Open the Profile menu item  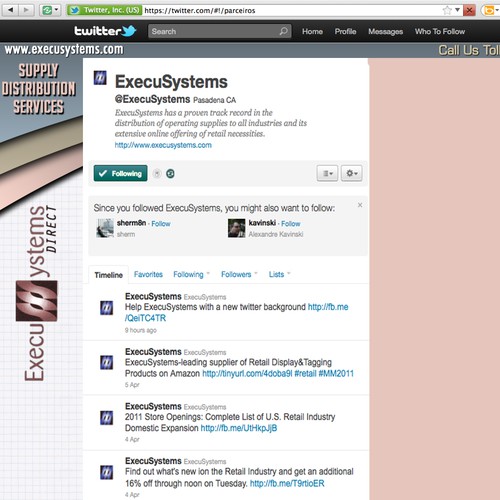345,31
